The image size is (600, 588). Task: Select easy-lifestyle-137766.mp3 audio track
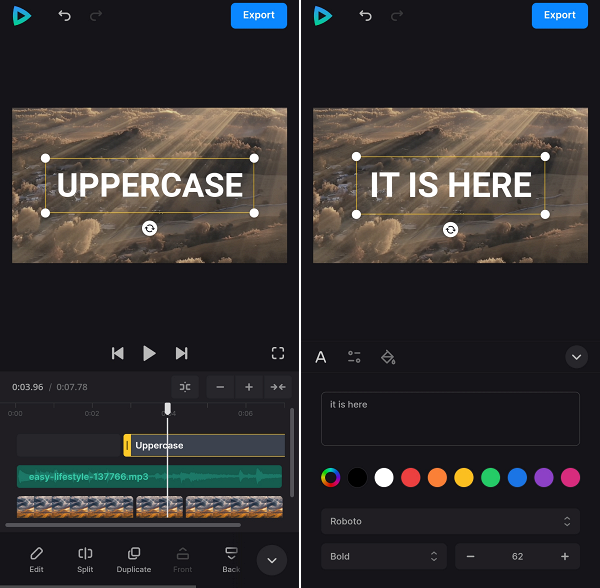pos(149,477)
